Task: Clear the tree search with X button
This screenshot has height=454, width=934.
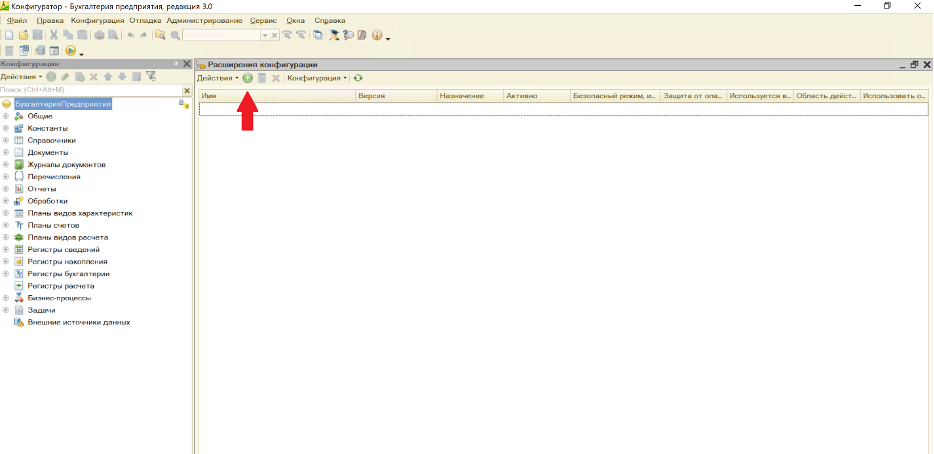Action: [187, 90]
